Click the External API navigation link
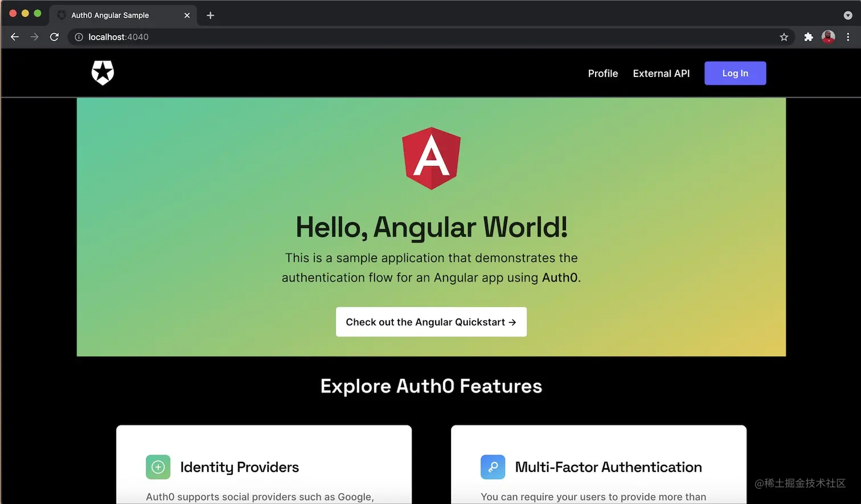This screenshot has height=504, width=861. pyautogui.click(x=661, y=73)
